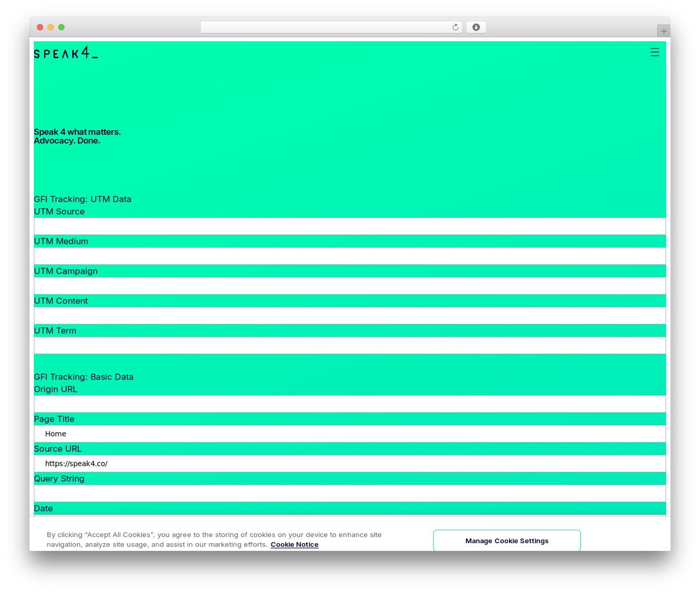Open the hamburger menu icon
The height and width of the screenshot is (593, 700).
click(655, 52)
